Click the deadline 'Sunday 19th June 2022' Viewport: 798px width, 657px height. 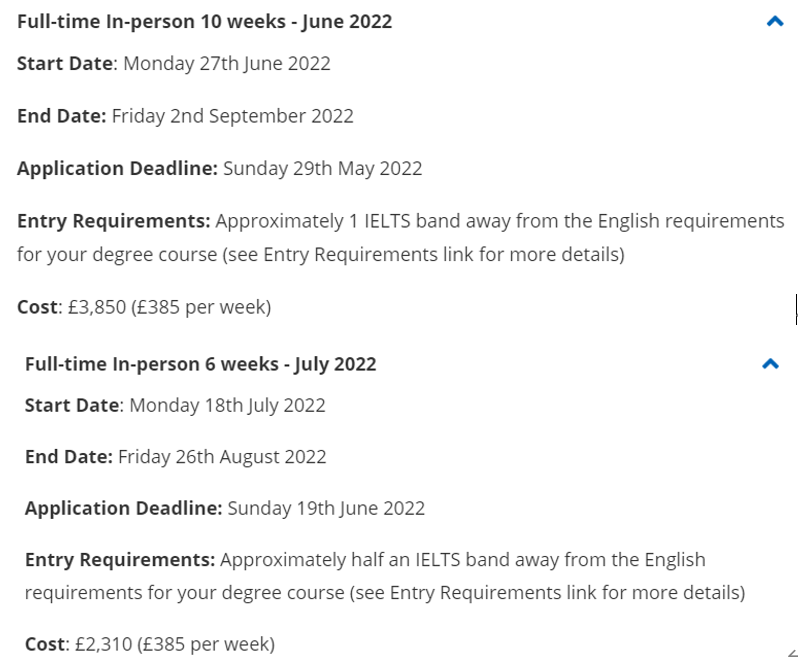pyautogui.click(x=326, y=508)
